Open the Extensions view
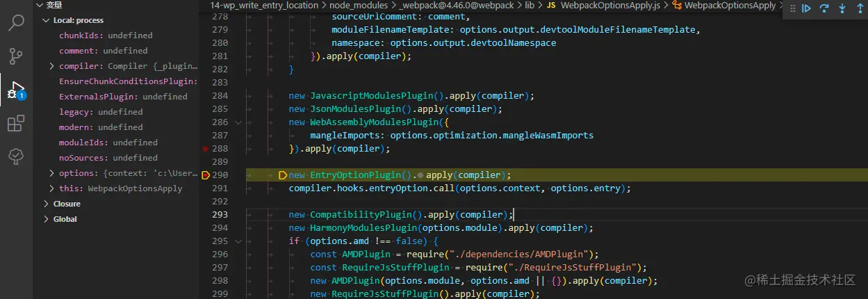 16,124
